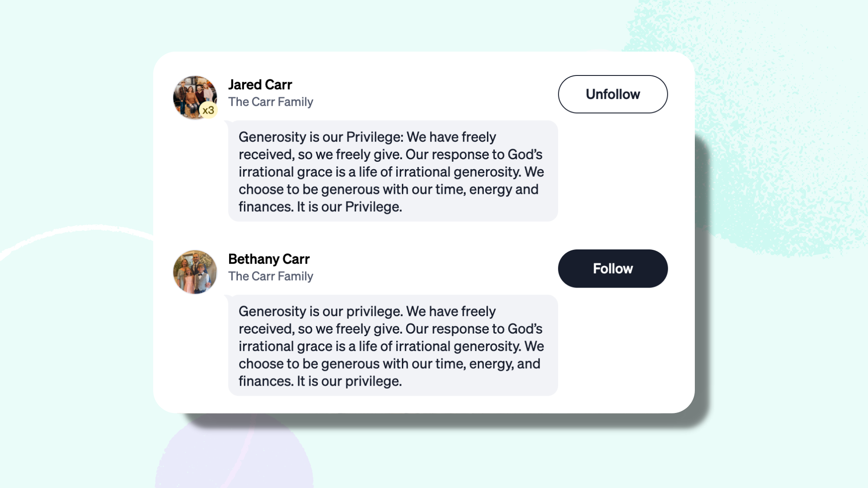This screenshot has height=488, width=868.
Task: Select "The Carr Family" under Jared Carr
Action: 271,102
